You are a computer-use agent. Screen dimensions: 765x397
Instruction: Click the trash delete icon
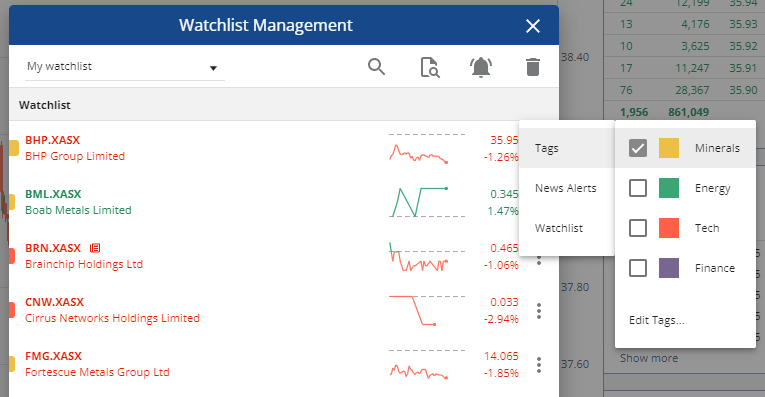click(533, 67)
